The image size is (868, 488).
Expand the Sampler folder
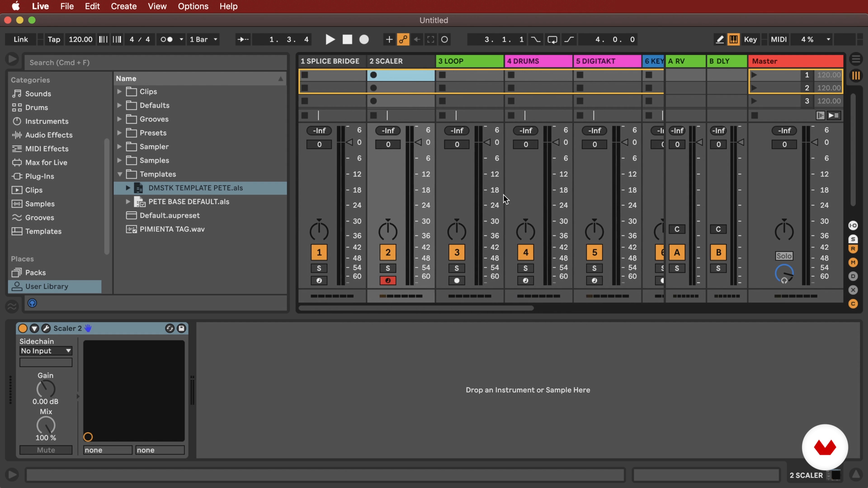119,147
